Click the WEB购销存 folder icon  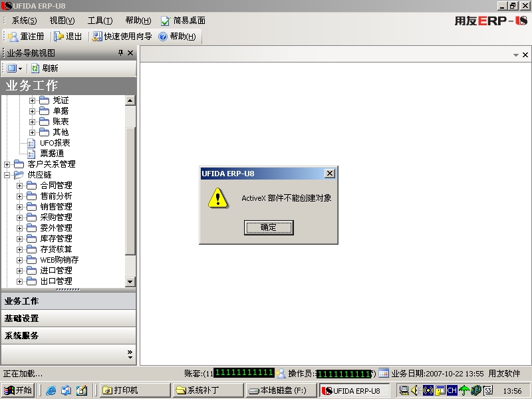pyautogui.click(x=31, y=260)
